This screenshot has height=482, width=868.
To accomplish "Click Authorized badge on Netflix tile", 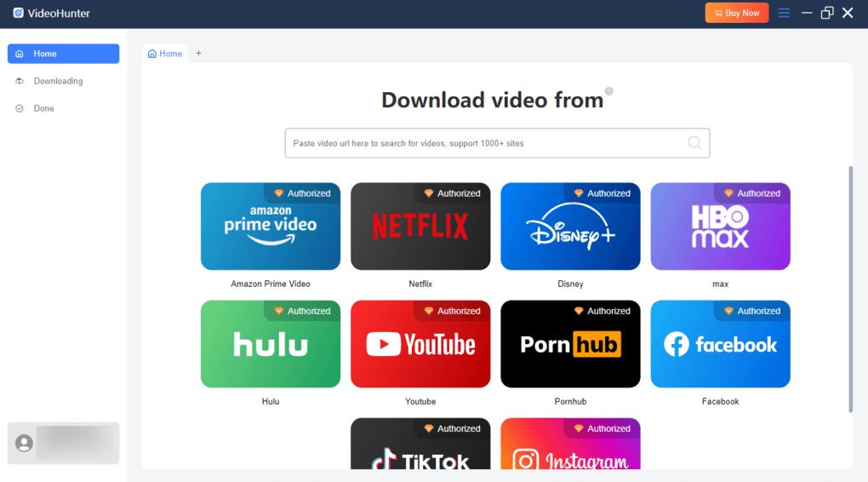I will tap(453, 193).
